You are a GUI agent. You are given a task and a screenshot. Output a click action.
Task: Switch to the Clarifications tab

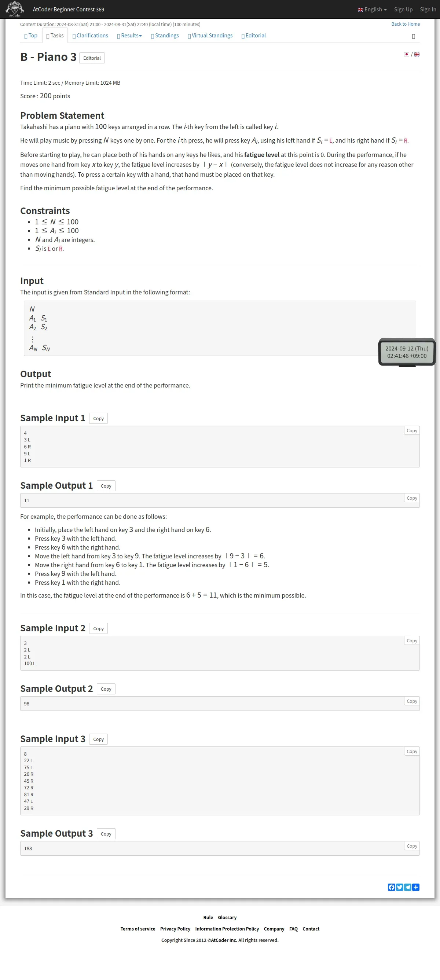click(90, 36)
